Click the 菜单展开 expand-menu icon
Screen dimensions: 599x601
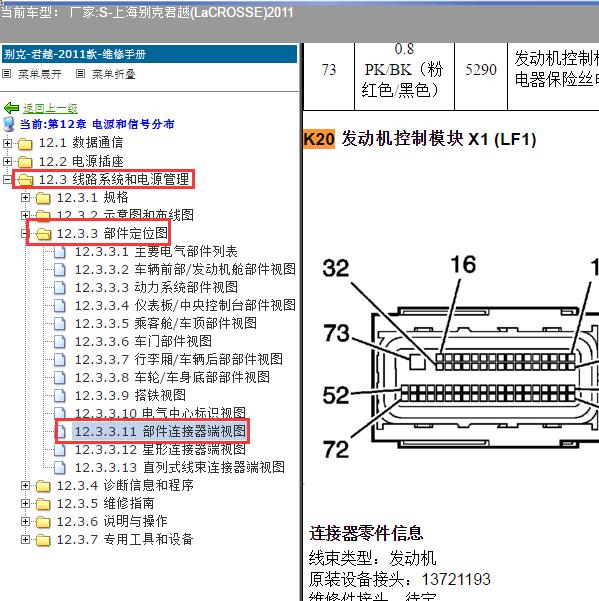[7, 74]
